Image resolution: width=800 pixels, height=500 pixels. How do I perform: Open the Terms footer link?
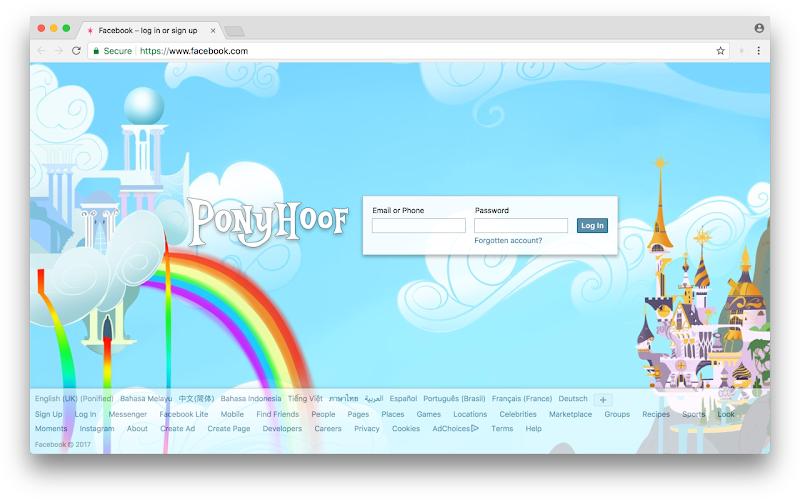coord(502,429)
